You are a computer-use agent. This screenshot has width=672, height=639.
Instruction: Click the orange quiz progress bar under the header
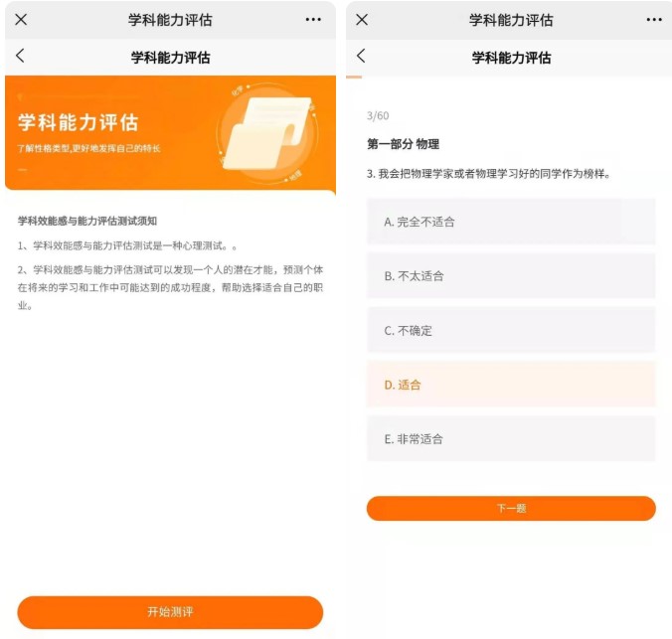point(354,77)
